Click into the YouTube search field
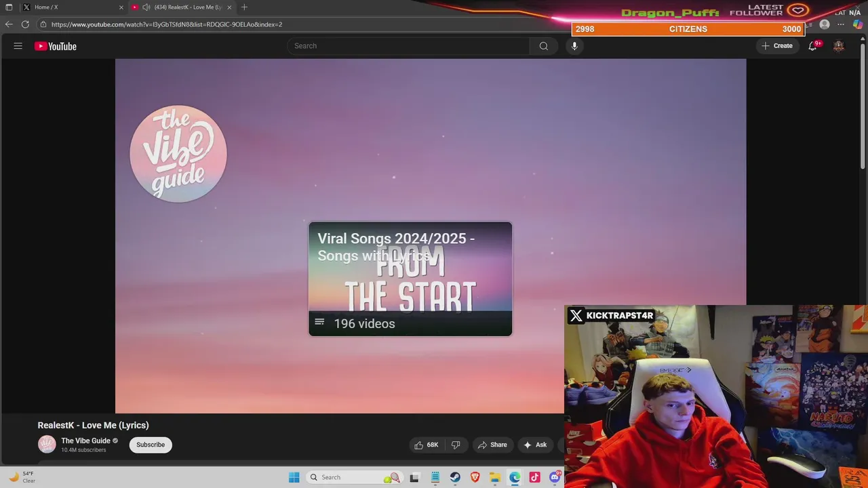The height and width of the screenshot is (488, 868). point(408,46)
